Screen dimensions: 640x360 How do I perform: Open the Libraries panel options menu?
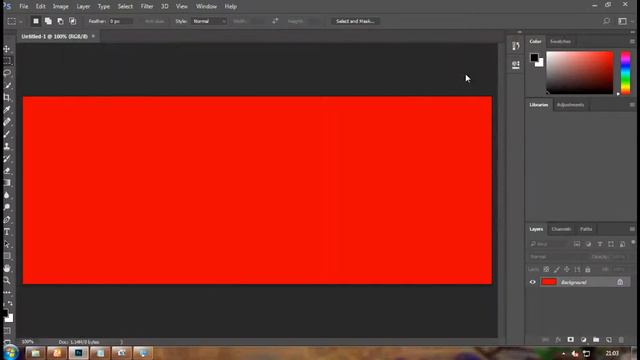pos(632,105)
